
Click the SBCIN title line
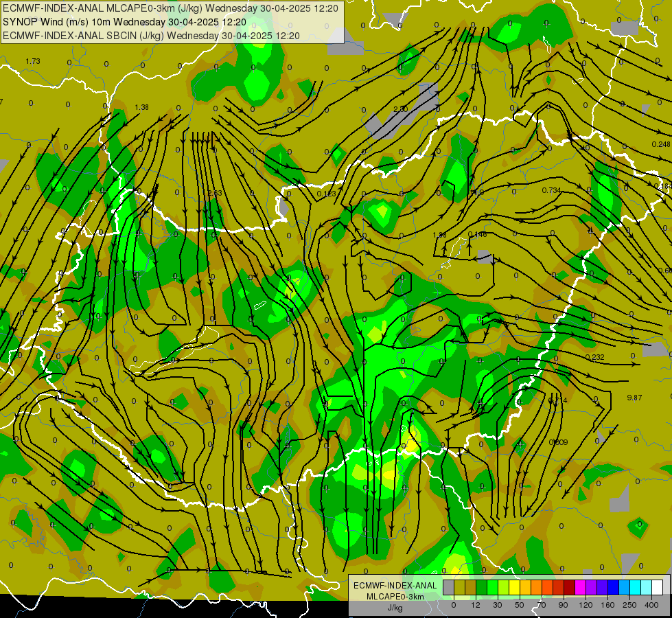(151, 36)
